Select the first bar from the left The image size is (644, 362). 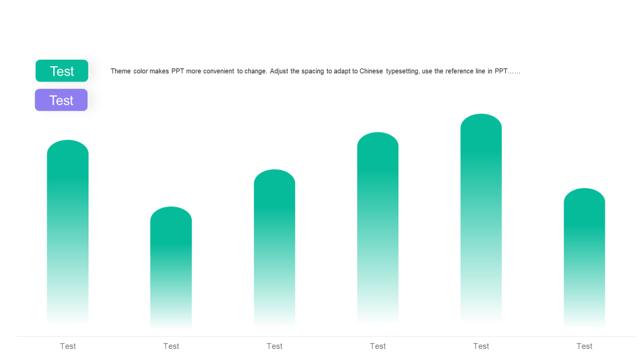coord(68,233)
